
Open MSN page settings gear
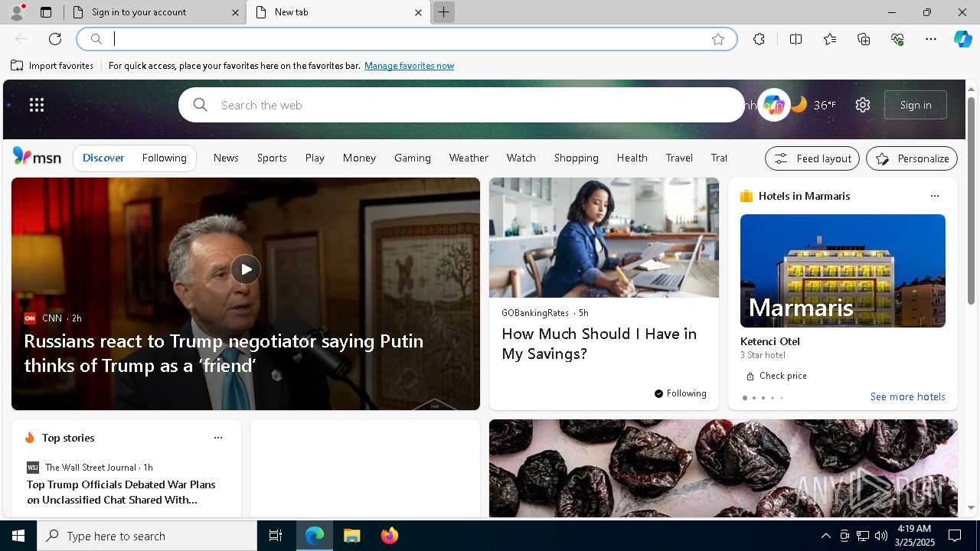(863, 105)
